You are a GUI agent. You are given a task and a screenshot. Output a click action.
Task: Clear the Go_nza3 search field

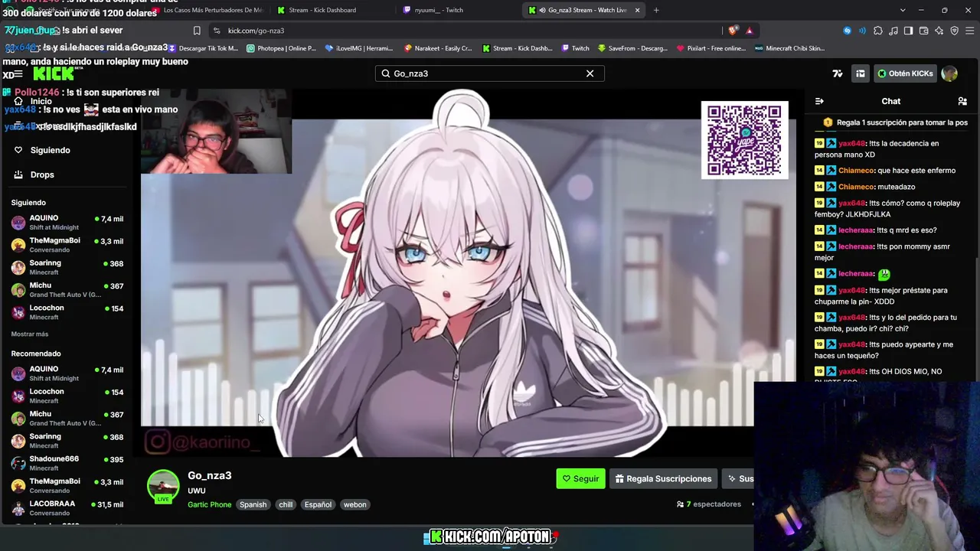(590, 73)
